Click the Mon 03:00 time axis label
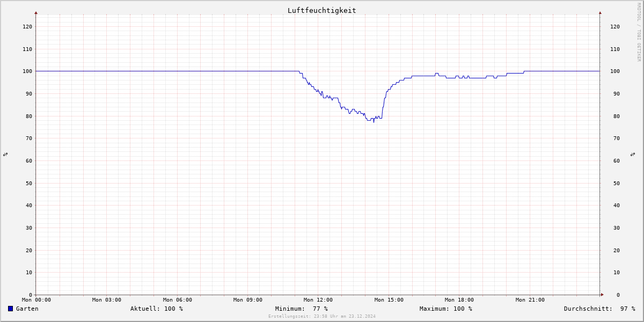The height and width of the screenshot is (322, 644). coord(107,300)
